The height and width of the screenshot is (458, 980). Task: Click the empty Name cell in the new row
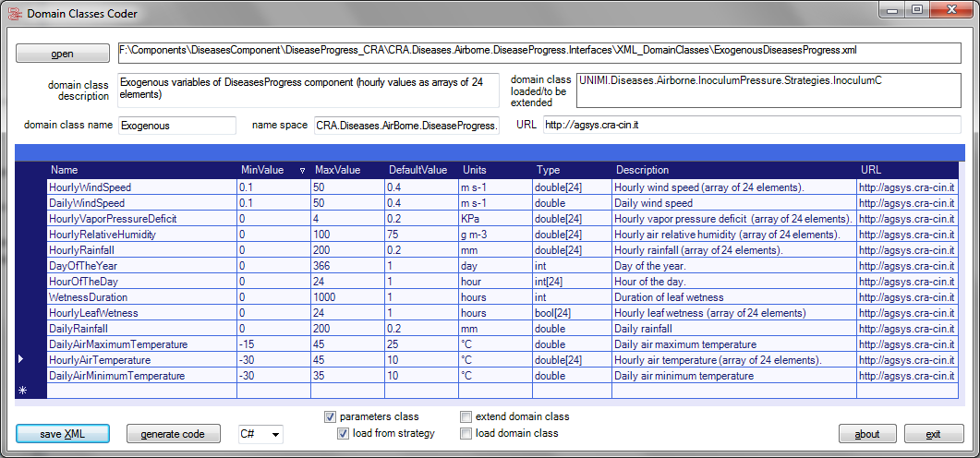[142, 391]
